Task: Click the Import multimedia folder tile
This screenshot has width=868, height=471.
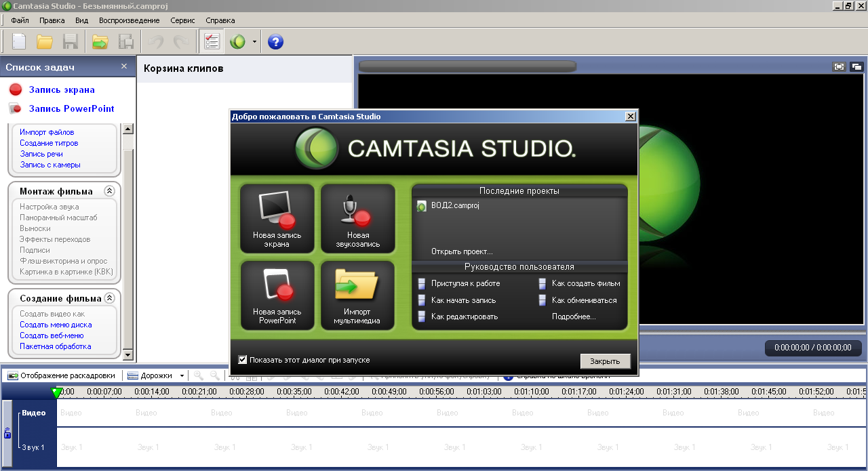Action: click(x=357, y=295)
